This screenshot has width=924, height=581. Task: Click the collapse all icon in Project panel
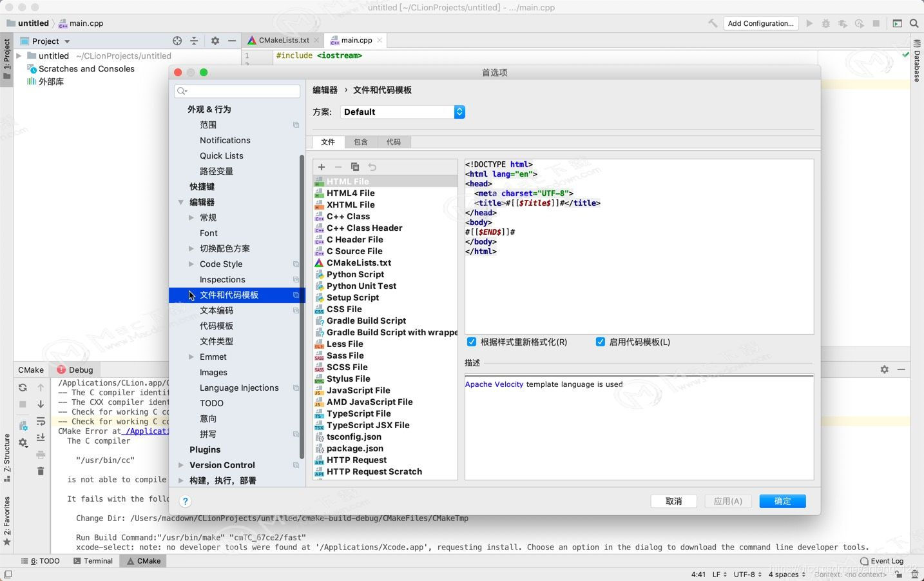tap(194, 41)
